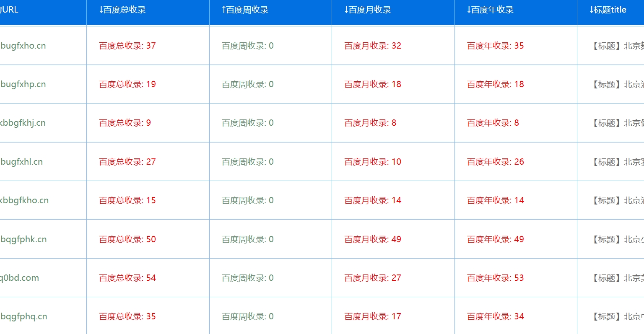The height and width of the screenshot is (334, 644).
Task: Select cell 百度月收录: 14
Action: tap(373, 200)
